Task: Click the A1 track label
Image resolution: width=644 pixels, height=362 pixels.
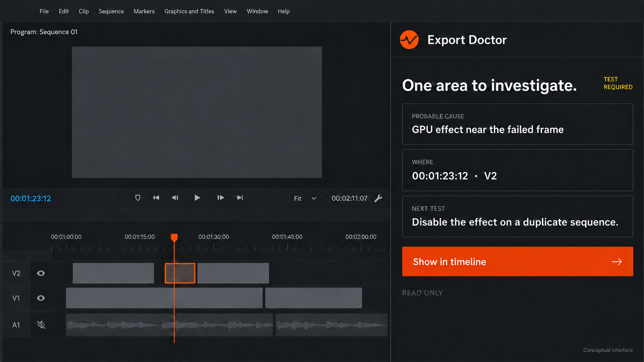Action: click(x=16, y=325)
